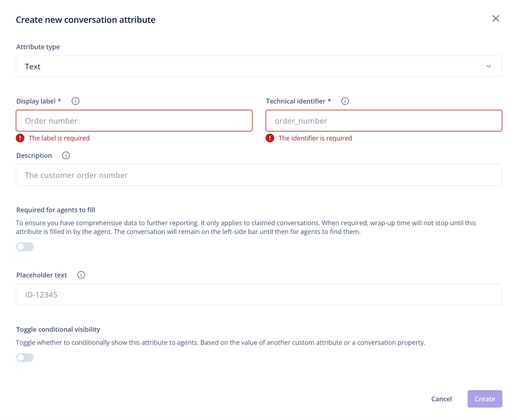Click the 'Display label *' field label
This screenshot has height=420, width=517.
click(x=39, y=101)
